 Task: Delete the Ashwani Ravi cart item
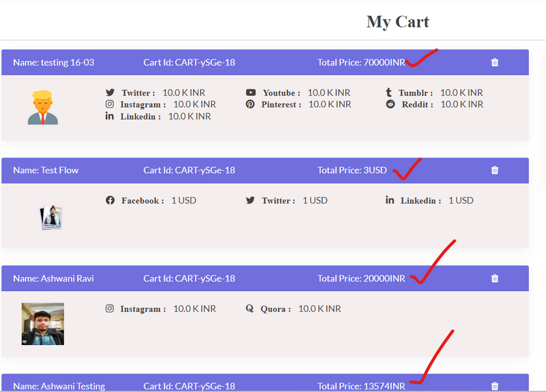pos(495,278)
